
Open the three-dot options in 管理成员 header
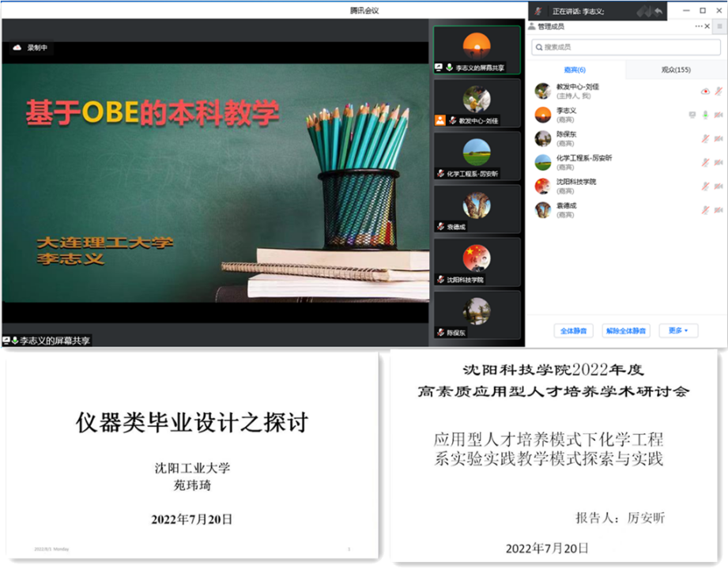click(699, 26)
